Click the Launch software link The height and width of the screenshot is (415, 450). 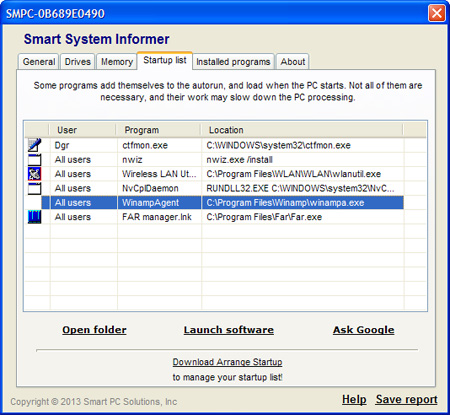[229, 330]
